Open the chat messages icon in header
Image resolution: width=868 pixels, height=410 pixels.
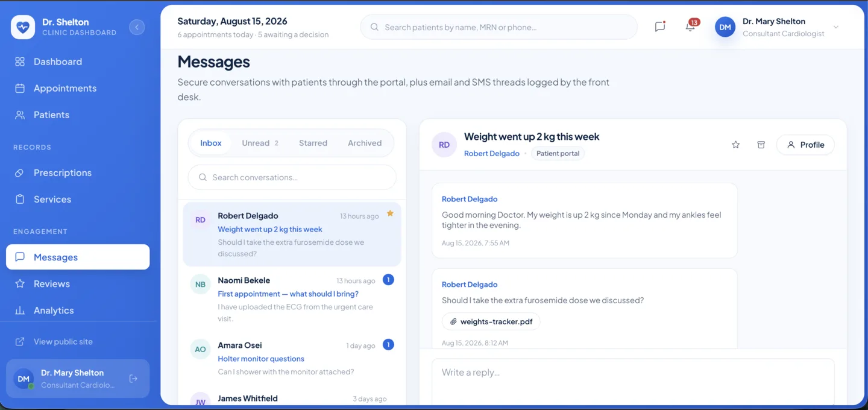660,27
